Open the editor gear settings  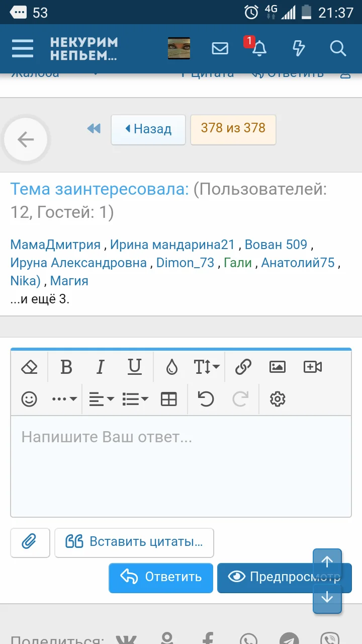coord(278,399)
